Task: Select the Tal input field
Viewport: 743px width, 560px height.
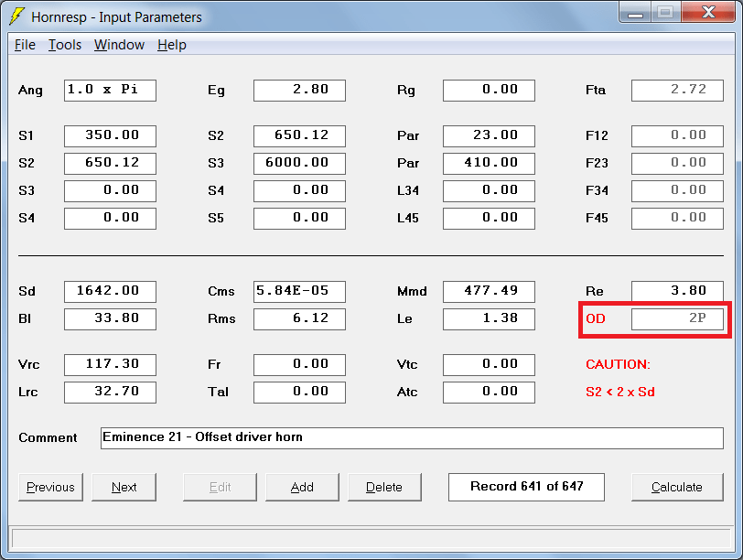Action: 299,393
